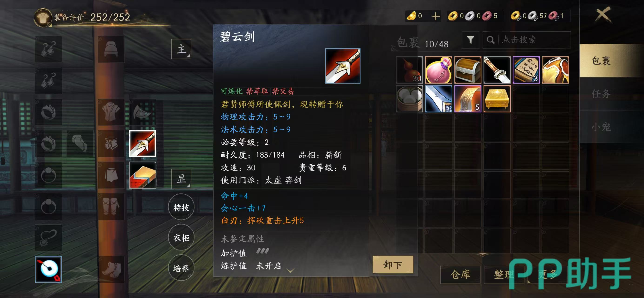Viewport: 644px width, 298px height.
Task: Open the pink pouch item in the bag
Action: [x=438, y=70]
